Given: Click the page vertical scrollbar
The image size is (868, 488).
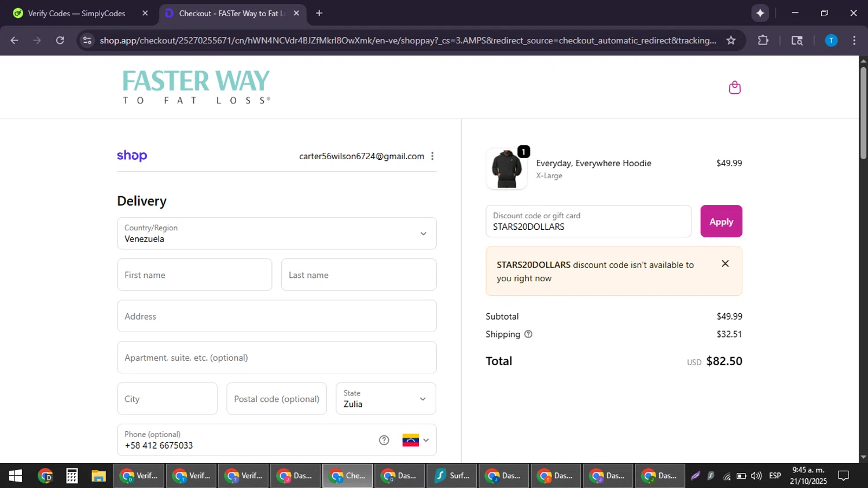Looking at the screenshot, I should 863,113.
